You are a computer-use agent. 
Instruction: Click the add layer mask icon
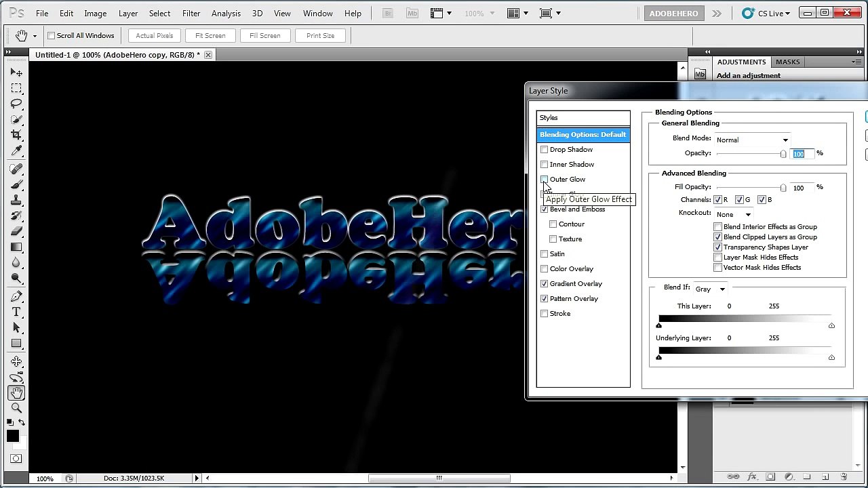tap(770, 476)
